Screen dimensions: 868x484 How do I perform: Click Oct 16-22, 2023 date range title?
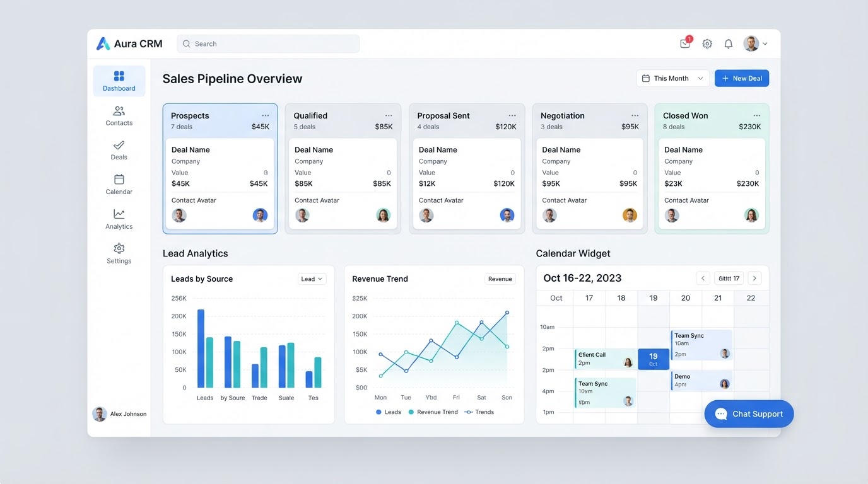click(582, 278)
